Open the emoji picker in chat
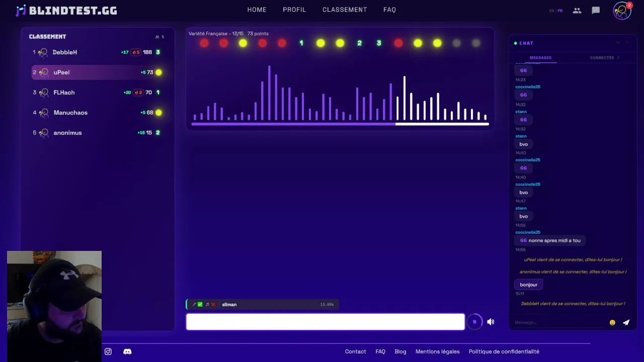 point(612,323)
